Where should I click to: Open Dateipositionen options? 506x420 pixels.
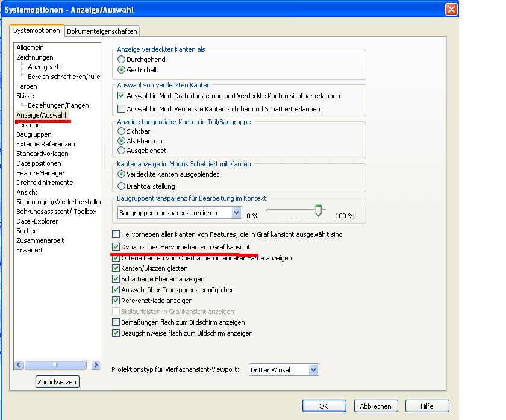pyautogui.click(x=39, y=163)
